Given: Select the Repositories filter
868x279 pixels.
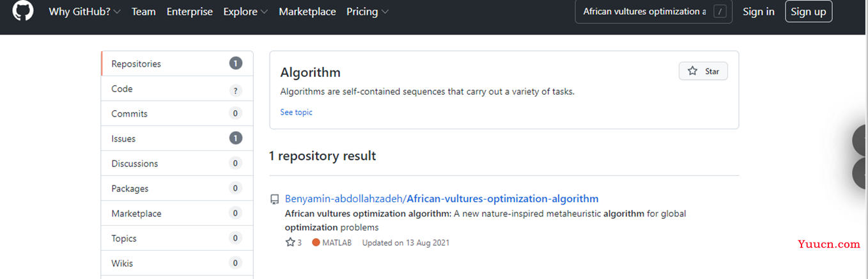Looking at the screenshot, I should (x=177, y=63).
